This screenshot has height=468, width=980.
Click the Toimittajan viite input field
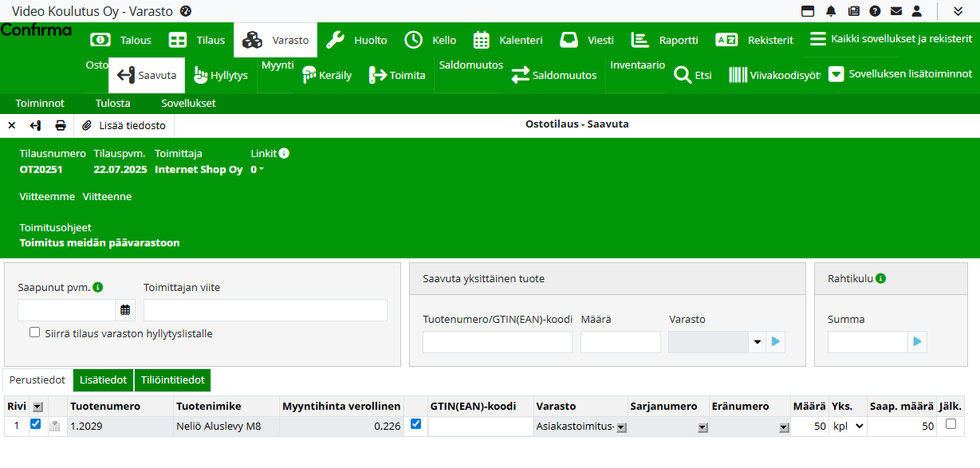[x=265, y=310]
